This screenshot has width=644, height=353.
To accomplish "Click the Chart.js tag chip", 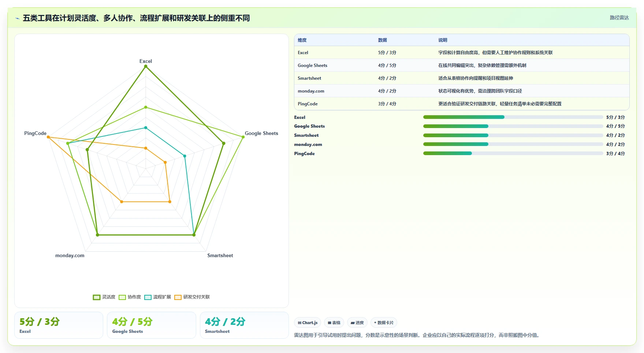I will (308, 323).
